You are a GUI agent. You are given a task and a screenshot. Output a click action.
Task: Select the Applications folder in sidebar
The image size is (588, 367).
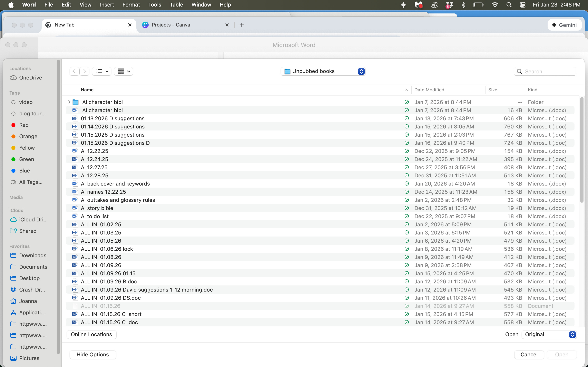coord(32,312)
